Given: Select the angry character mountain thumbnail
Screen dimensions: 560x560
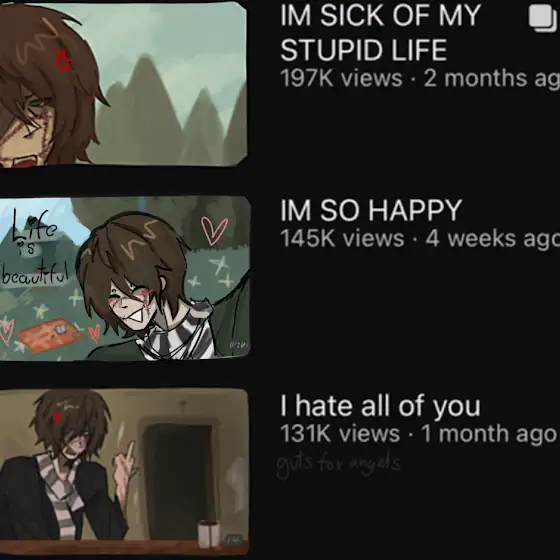Looking at the screenshot, I should [123, 84].
